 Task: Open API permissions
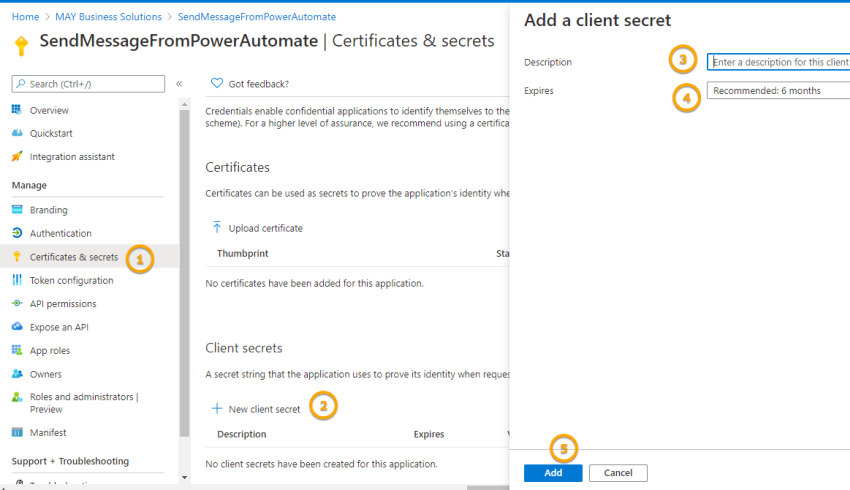[x=63, y=304]
